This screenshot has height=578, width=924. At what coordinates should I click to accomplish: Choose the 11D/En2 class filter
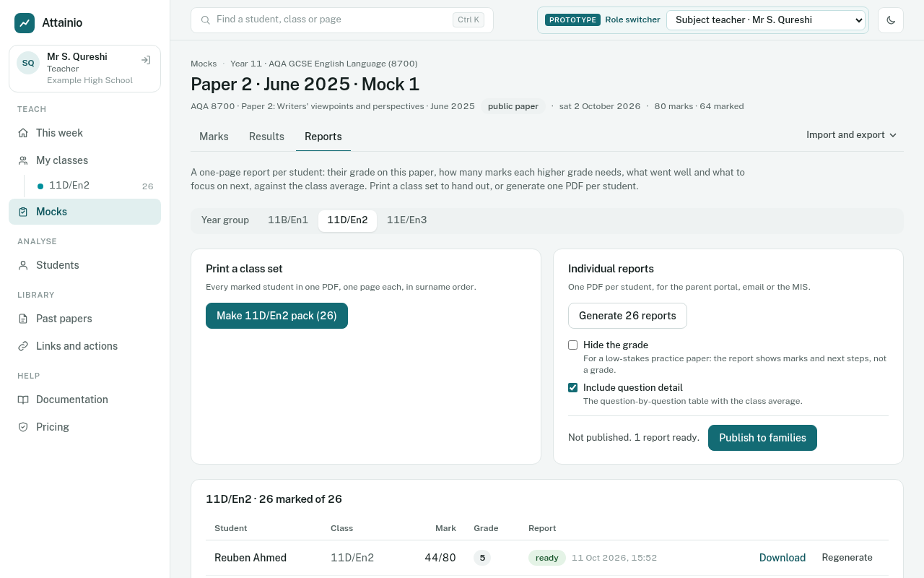pos(347,220)
